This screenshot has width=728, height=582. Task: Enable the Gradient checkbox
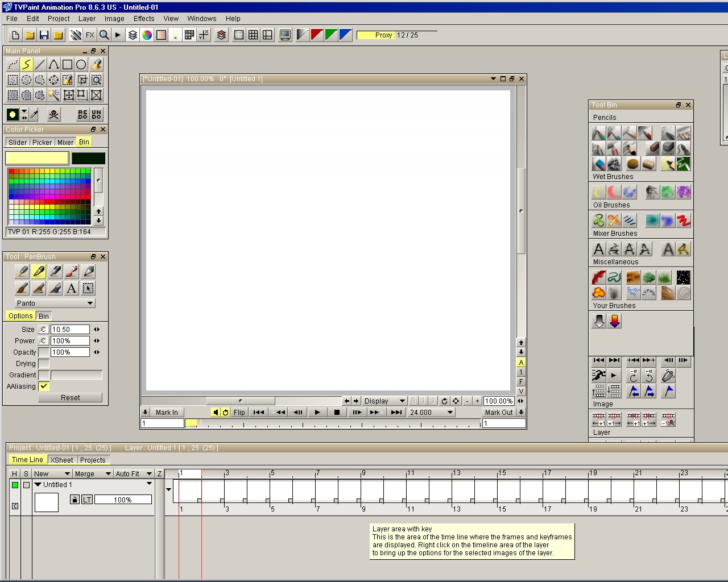tap(44, 375)
